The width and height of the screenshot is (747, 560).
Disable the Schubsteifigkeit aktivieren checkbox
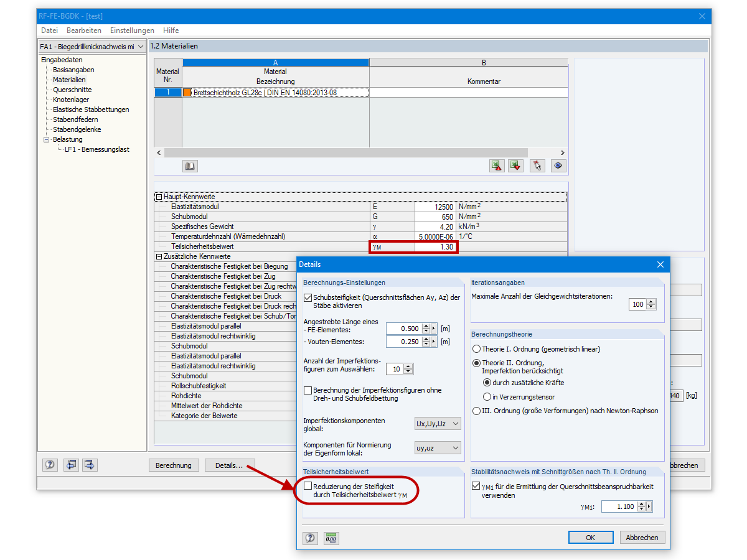coord(308,297)
